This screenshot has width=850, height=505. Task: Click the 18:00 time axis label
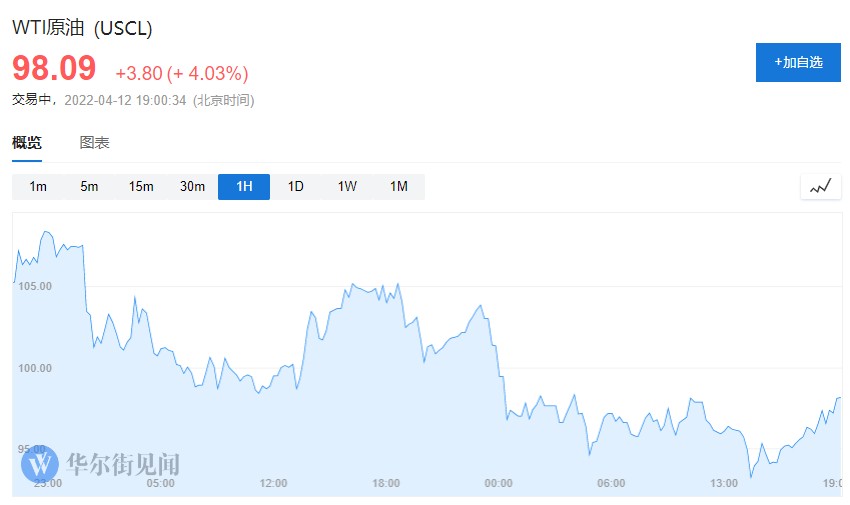(386, 483)
